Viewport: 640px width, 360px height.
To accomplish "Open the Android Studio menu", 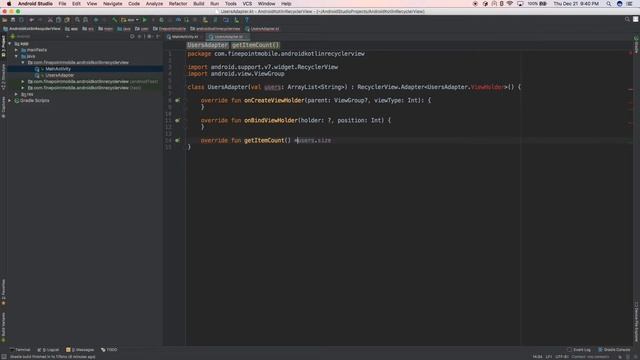I will [x=35, y=4].
